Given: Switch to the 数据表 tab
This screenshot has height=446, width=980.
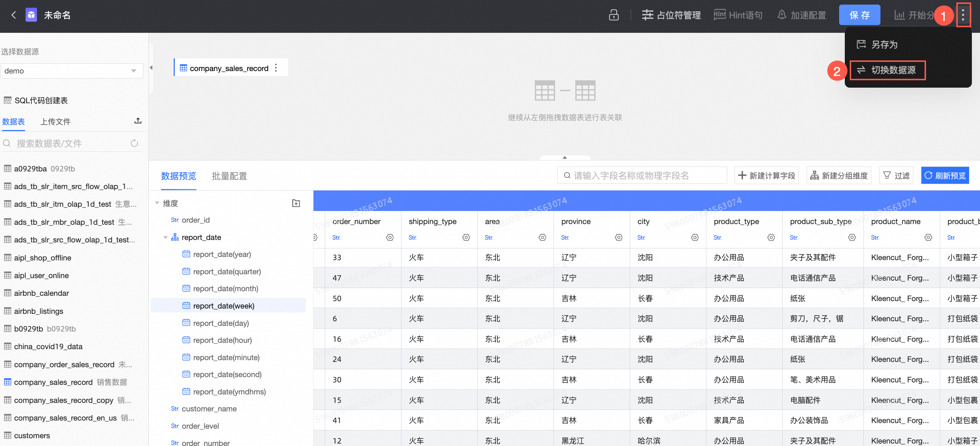Looking at the screenshot, I should coord(14,122).
